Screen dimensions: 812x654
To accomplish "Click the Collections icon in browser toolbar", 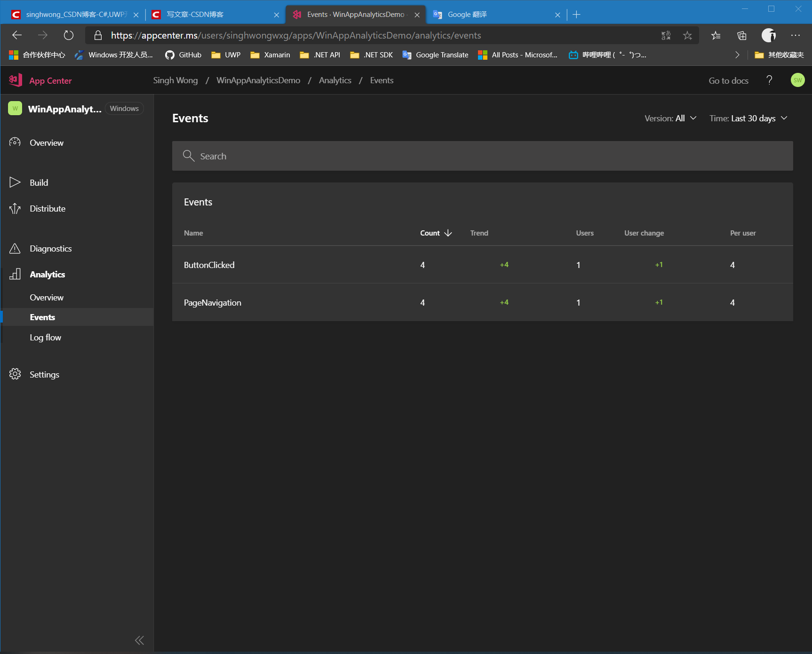I will [x=742, y=35].
